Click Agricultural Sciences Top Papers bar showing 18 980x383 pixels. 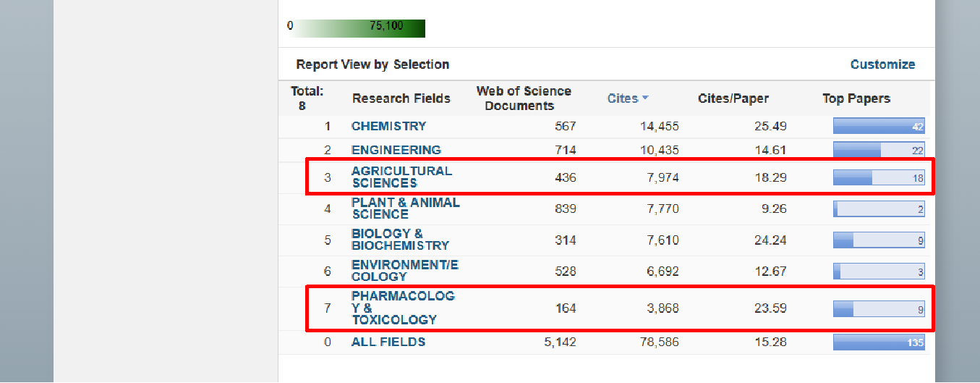pos(878,177)
